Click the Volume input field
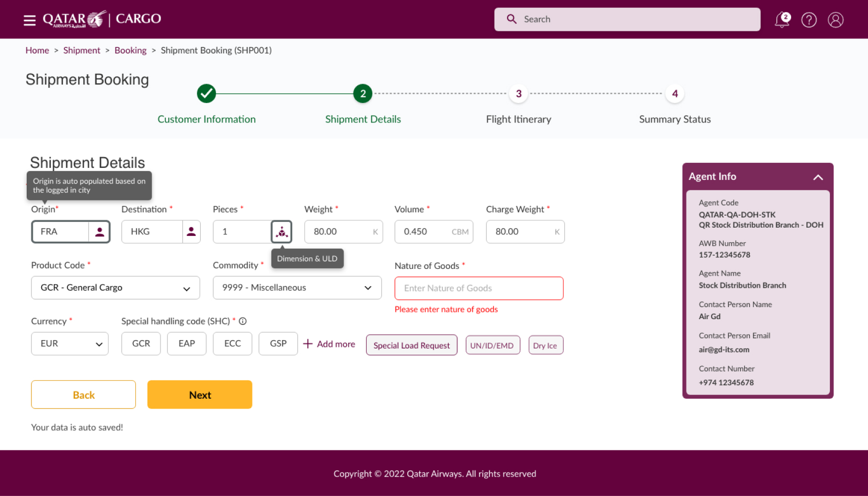The height and width of the screenshot is (496, 868). [x=434, y=232]
